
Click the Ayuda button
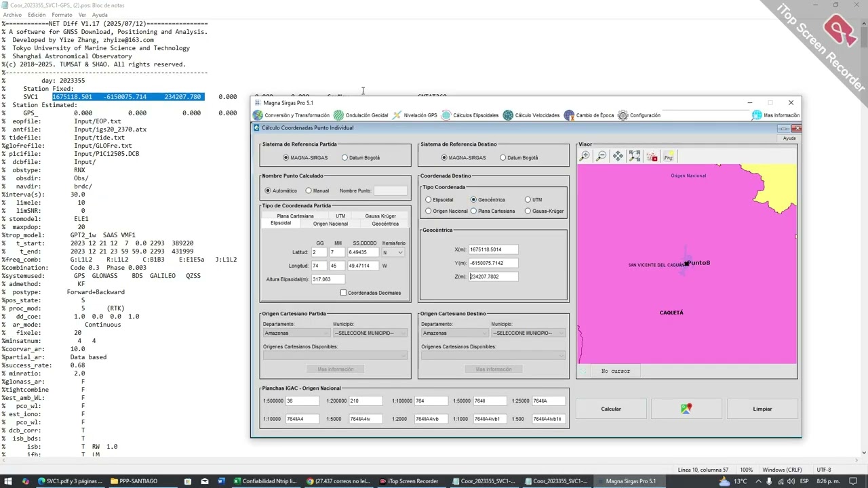point(789,138)
